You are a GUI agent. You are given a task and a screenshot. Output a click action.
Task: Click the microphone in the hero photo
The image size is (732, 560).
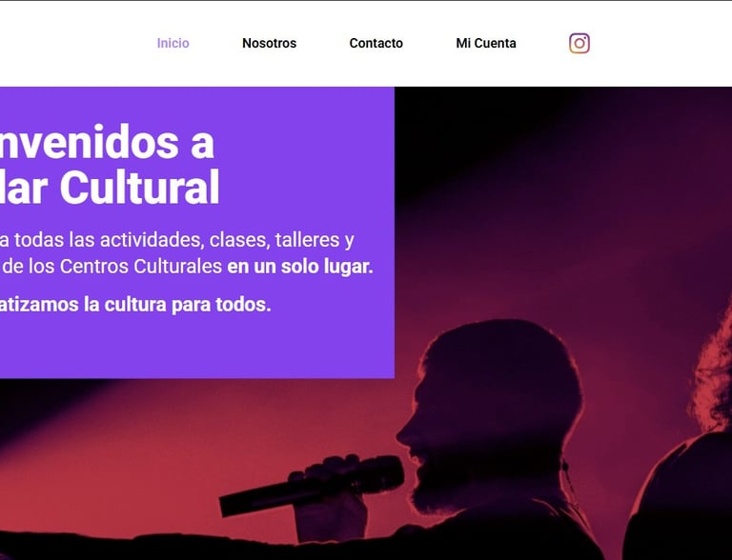click(312, 485)
